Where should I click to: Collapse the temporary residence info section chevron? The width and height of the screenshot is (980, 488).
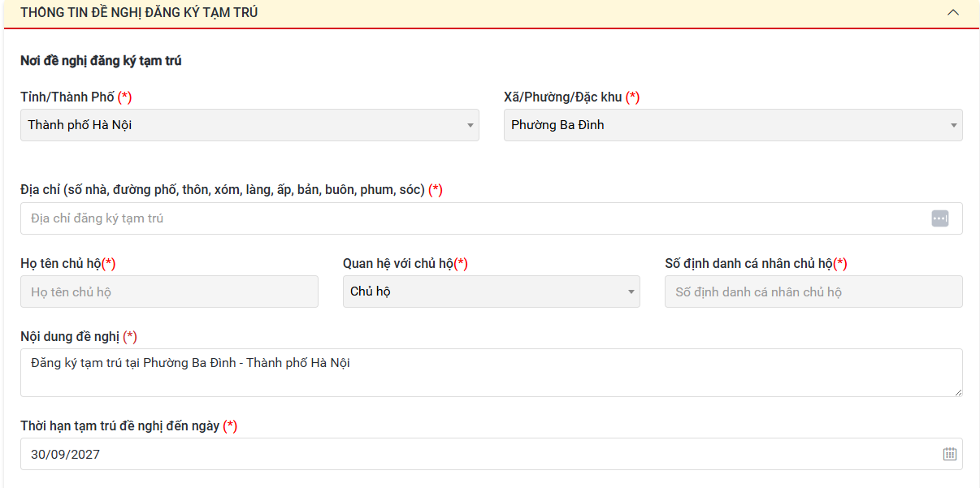pos(953,13)
